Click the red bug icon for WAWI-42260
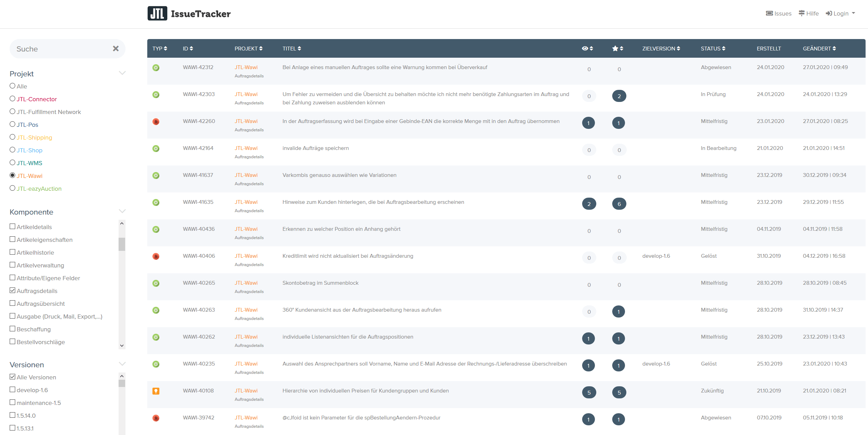 coord(156,122)
